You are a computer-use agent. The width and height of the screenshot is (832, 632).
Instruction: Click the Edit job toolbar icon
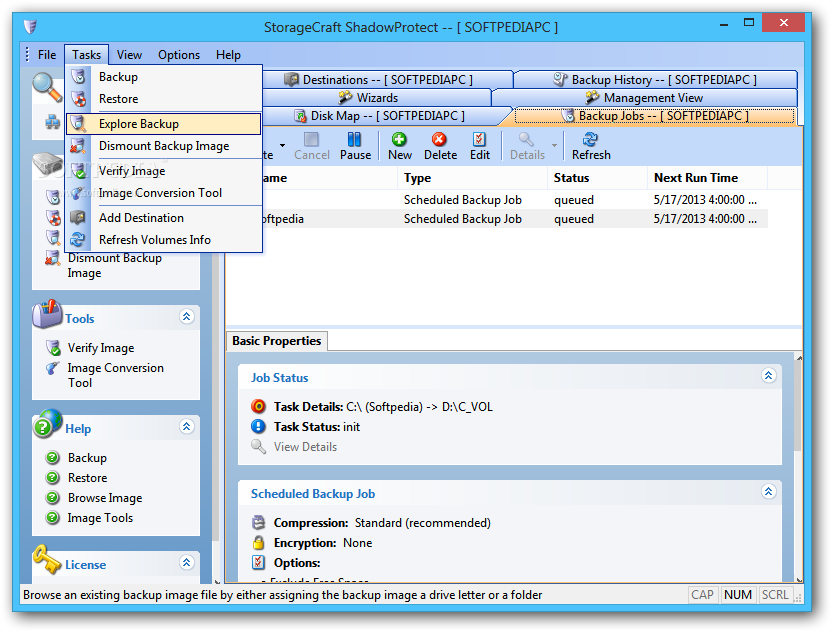point(479,140)
